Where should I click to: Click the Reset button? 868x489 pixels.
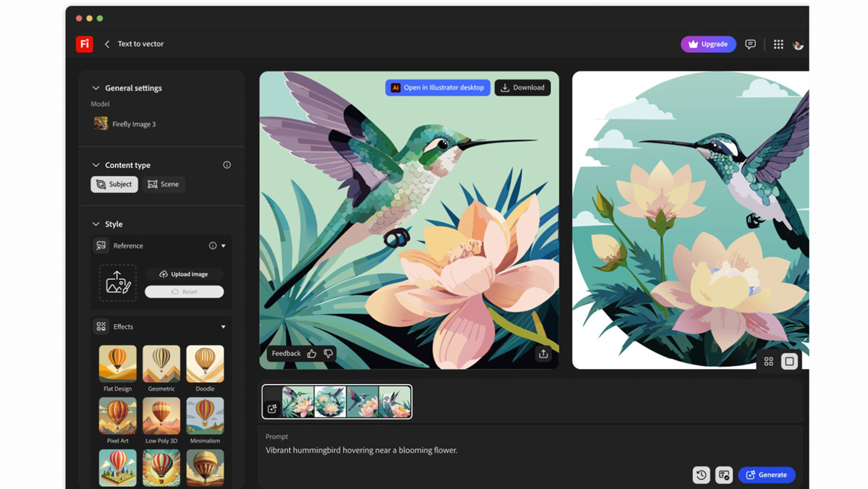click(x=184, y=292)
